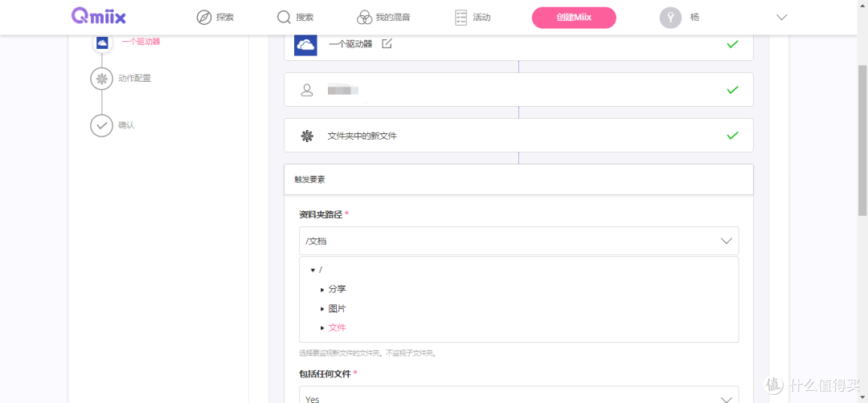Viewport: 868px width, 403px height.
Task: Open 探索 menu item
Action: tap(225, 18)
